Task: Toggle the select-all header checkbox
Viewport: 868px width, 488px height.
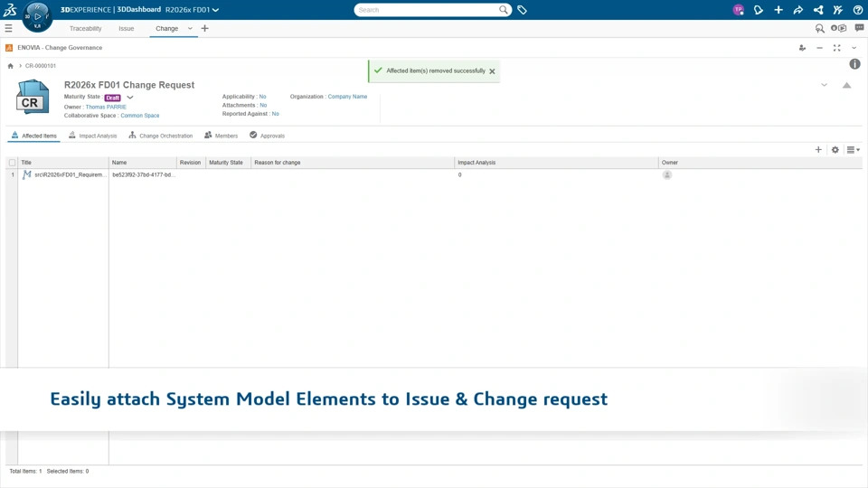Action: click(13, 163)
